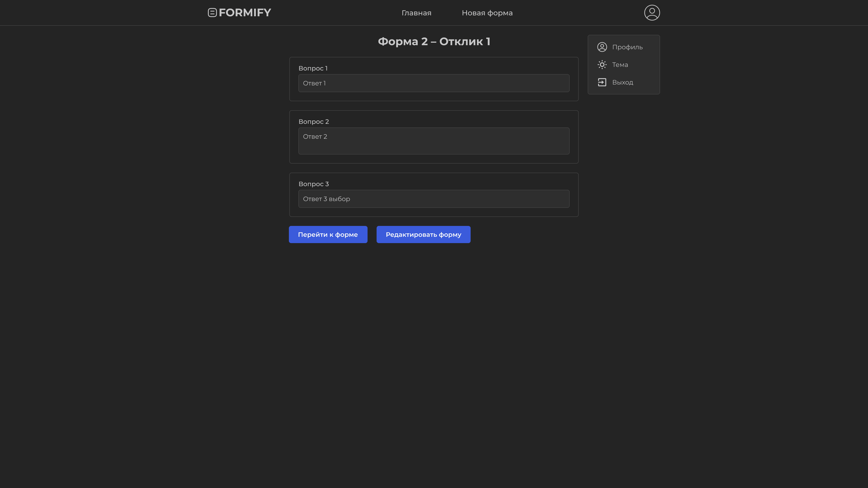This screenshot has width=868, height=488.
Task: Click the FORMIFY brand name
Action: tap(245, 13)
